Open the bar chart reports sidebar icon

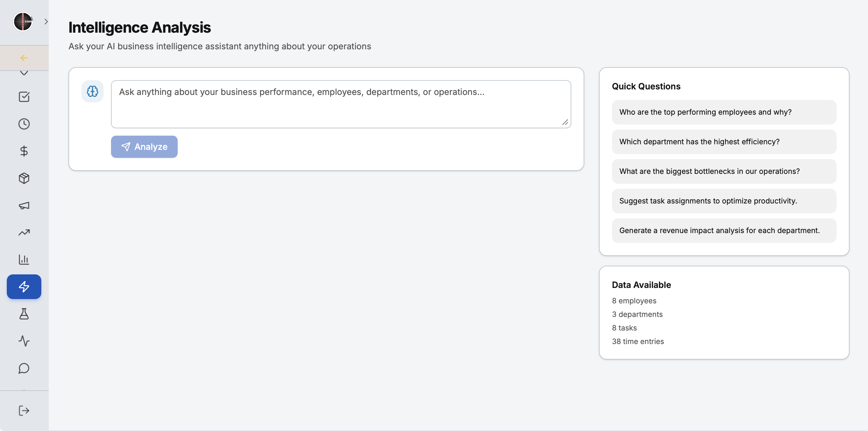click(x=24, y=260)
